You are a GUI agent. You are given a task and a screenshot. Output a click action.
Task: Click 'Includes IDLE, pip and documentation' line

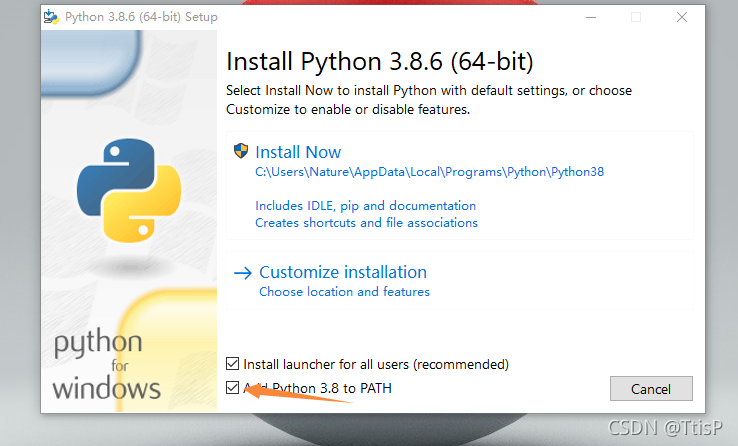[x=365, y=206]
